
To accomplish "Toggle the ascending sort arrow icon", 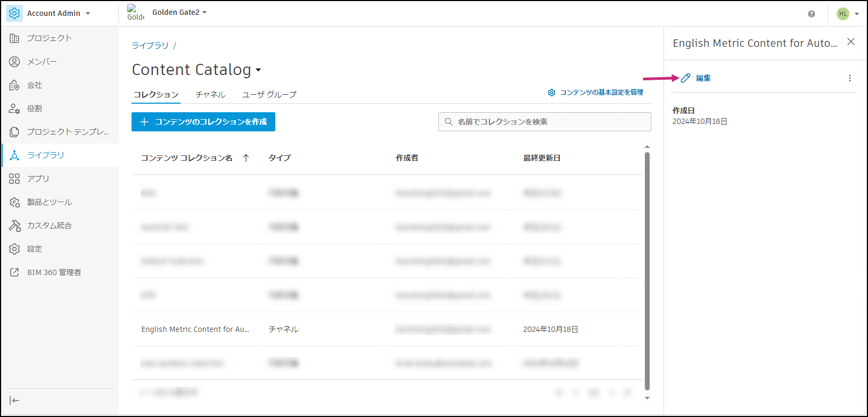I will pos(246,158).
